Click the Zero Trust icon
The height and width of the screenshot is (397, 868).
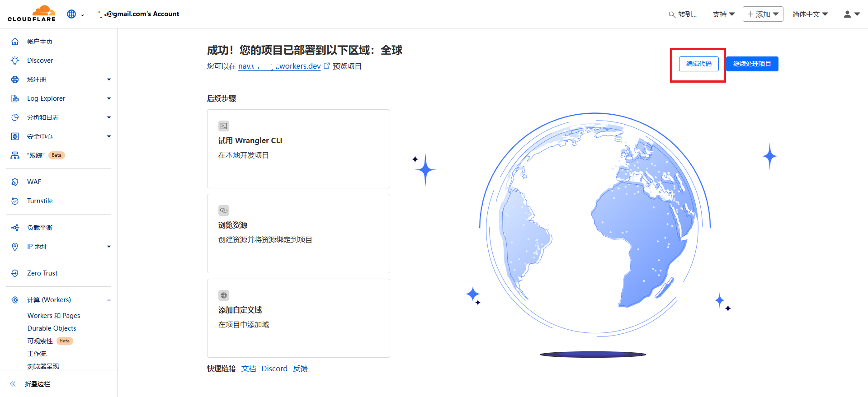[x=15, y=273]
